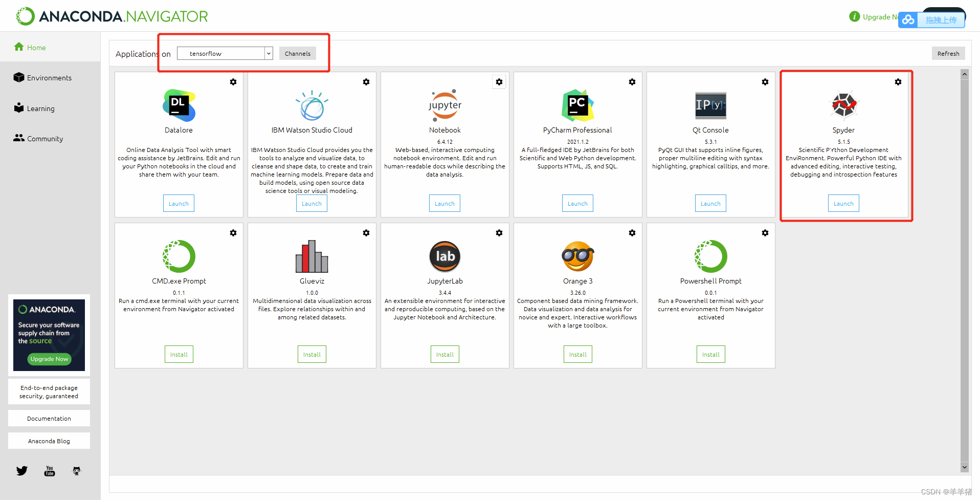Open the GitHub link icon
The image size is (980, 500).
coord(77,471)
